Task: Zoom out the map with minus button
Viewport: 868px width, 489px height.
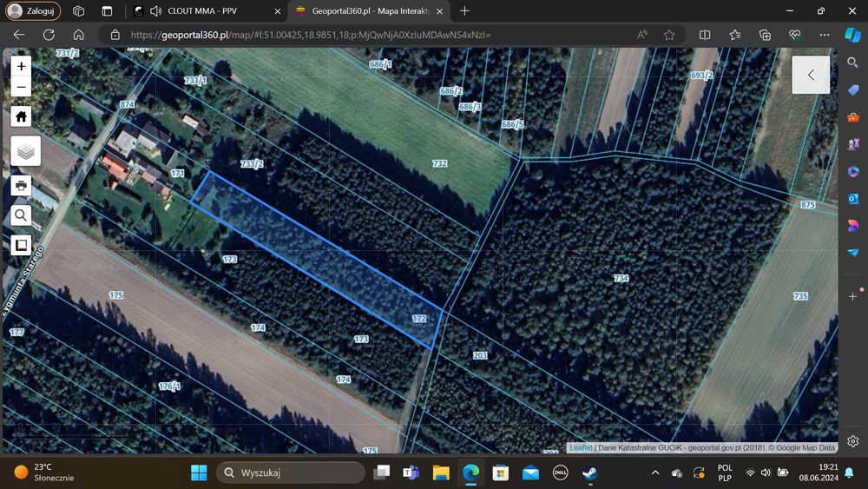Action: (21, 87)
